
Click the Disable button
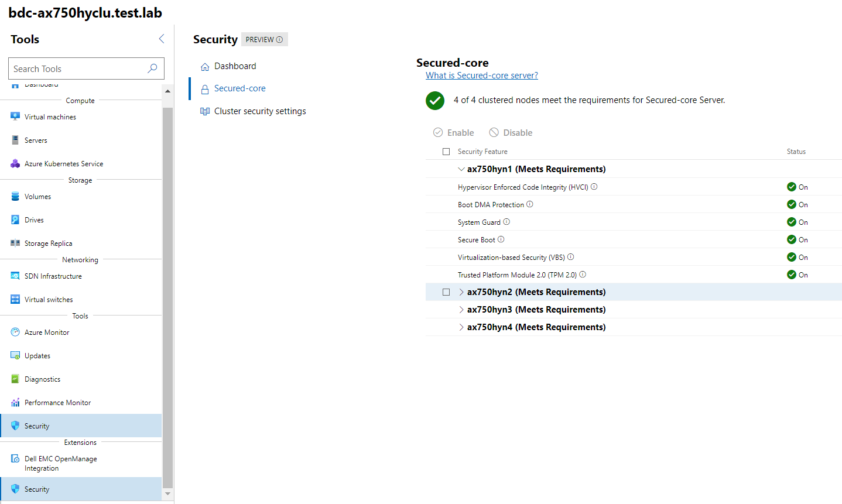tap(511, 133)
